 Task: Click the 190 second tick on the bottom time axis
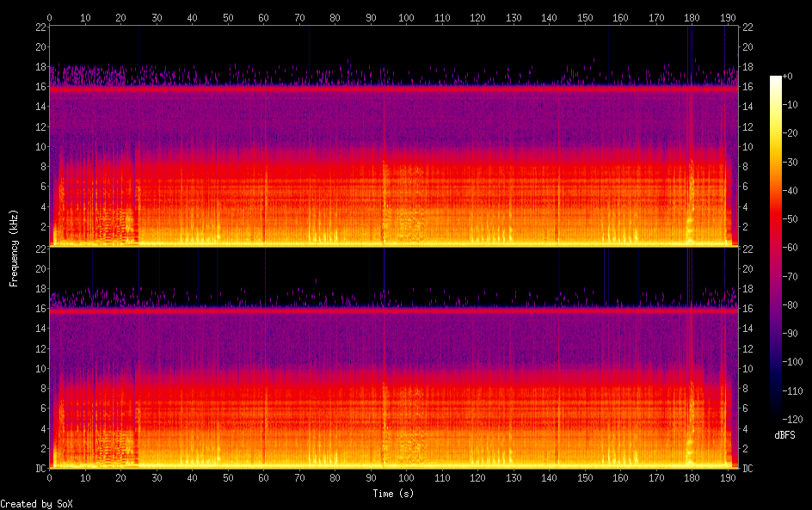point(728,477)
